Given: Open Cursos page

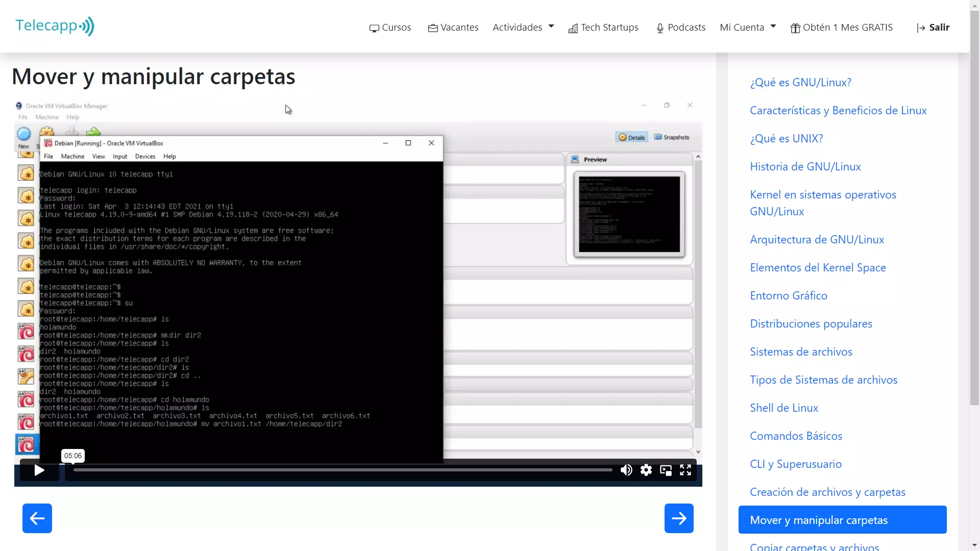Looking at the screenshot, I should click(x=390, y=28).
